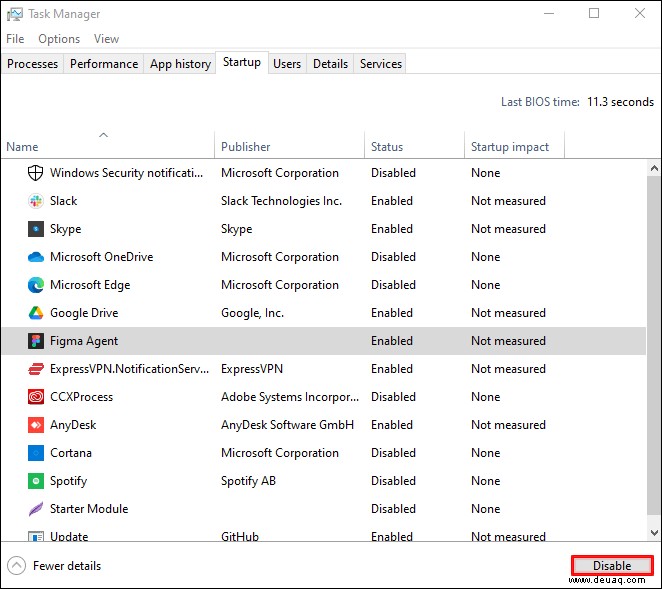Click the Spotify icon

click(x=36, y=481)
